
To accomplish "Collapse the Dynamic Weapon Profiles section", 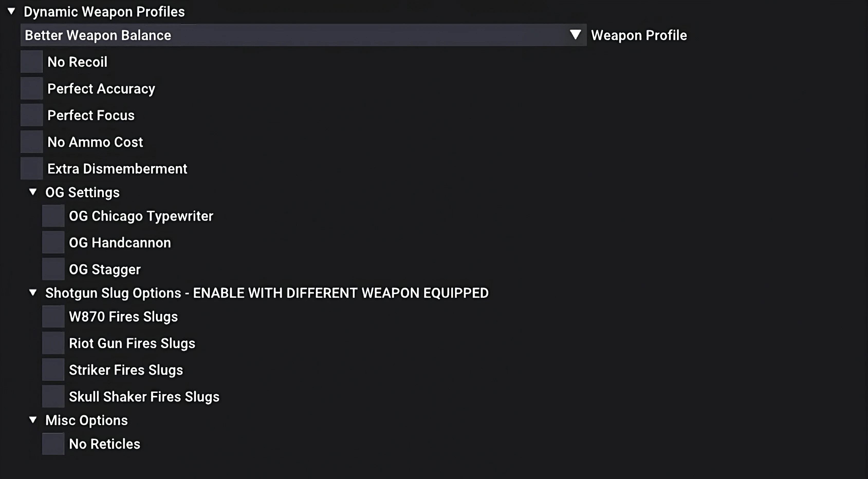I will pyautogui.click(x=12, y=12).
